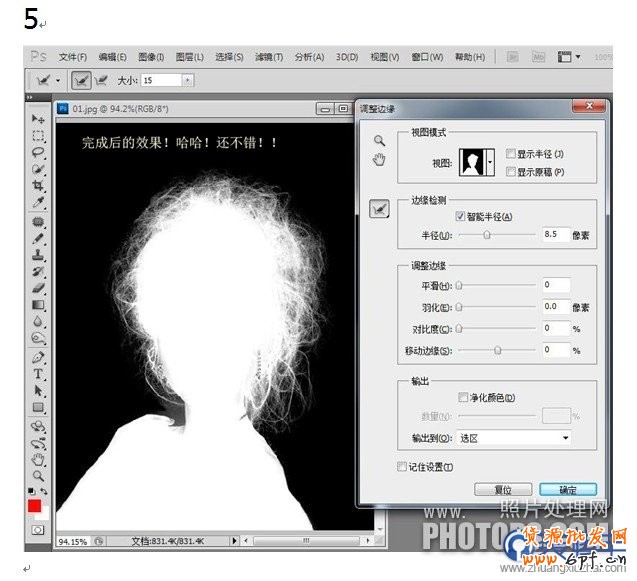The image size is (637, 581).
Task: Click the hand tool icon in the 调整边缘 dialog
Action: click(x=379, y=160)
